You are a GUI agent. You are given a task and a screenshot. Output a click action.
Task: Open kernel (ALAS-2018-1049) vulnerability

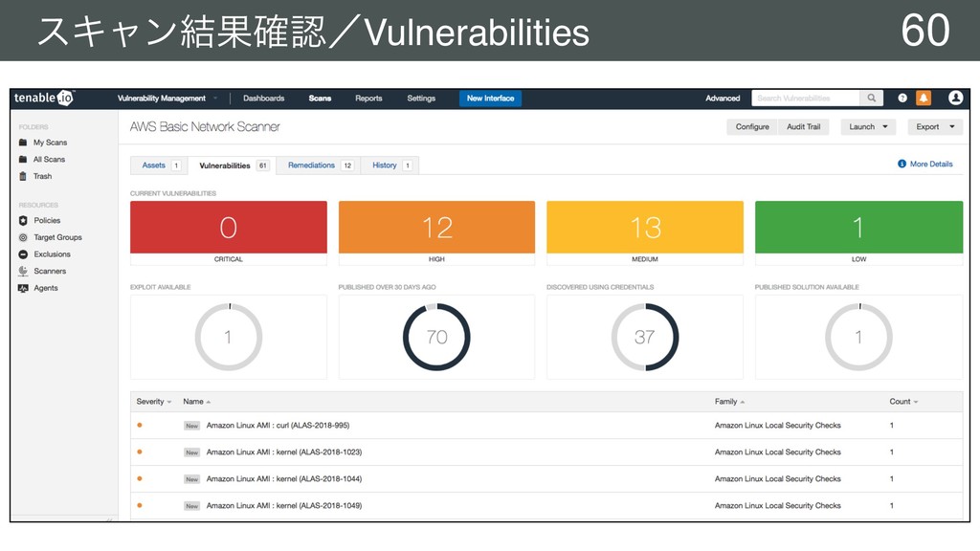[x=284, y=506]
